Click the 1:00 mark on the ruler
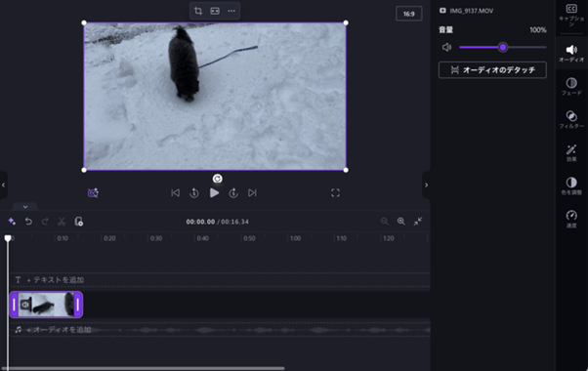The width and height of the screenshot is (588, 371). 295,238
